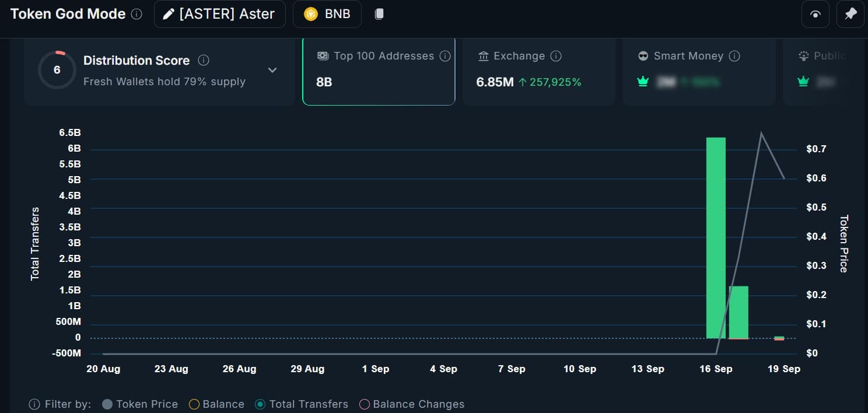Image resolution: width=868 pixels, height=413 pixels.
Task: Click the mask icon on the Smart Money card
Action: [643, 55]
